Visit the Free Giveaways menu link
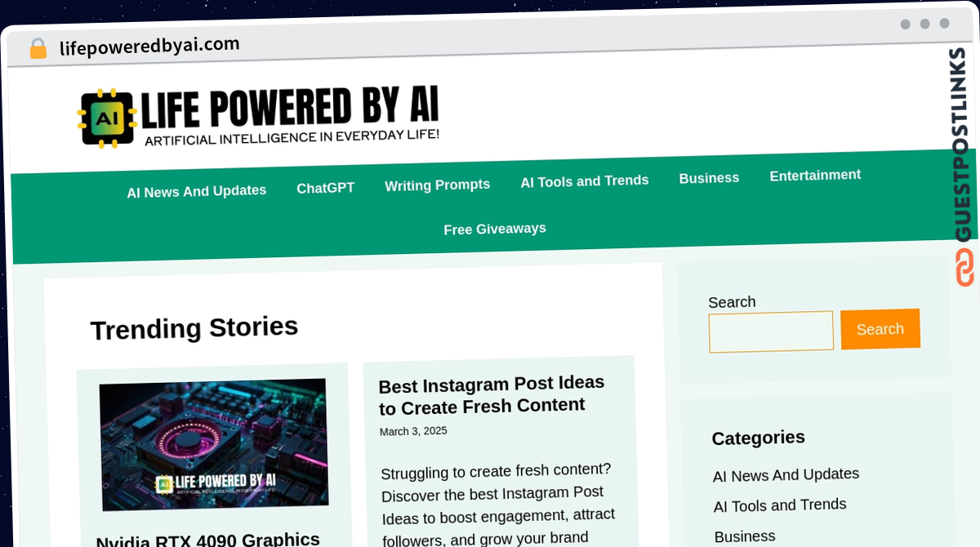The image size is (980, 547). 494,229
